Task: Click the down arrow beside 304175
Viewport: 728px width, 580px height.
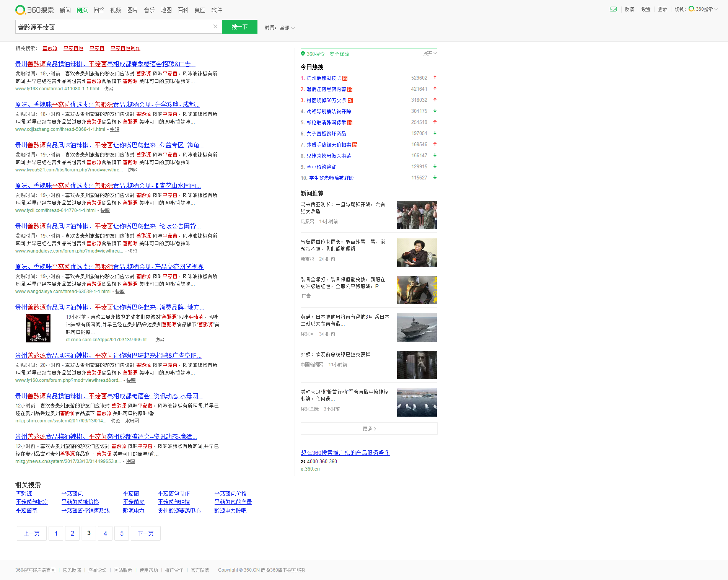Action: [435, 111]
